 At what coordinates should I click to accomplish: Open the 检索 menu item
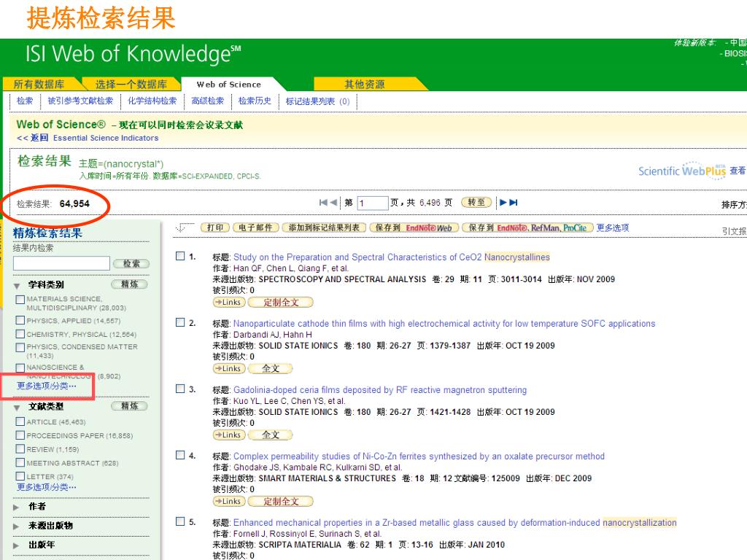[x=25, y=101]
